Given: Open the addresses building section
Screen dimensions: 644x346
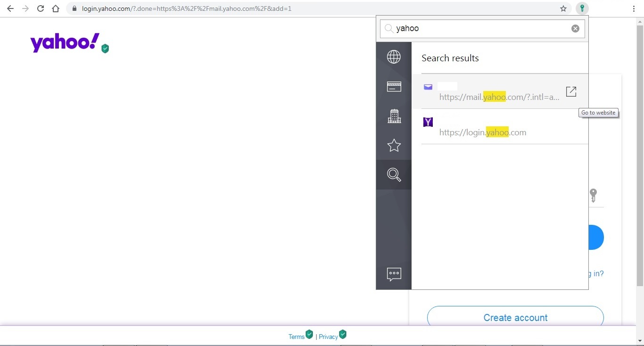Looking at the screenshot, I should (x=394, y=116).
